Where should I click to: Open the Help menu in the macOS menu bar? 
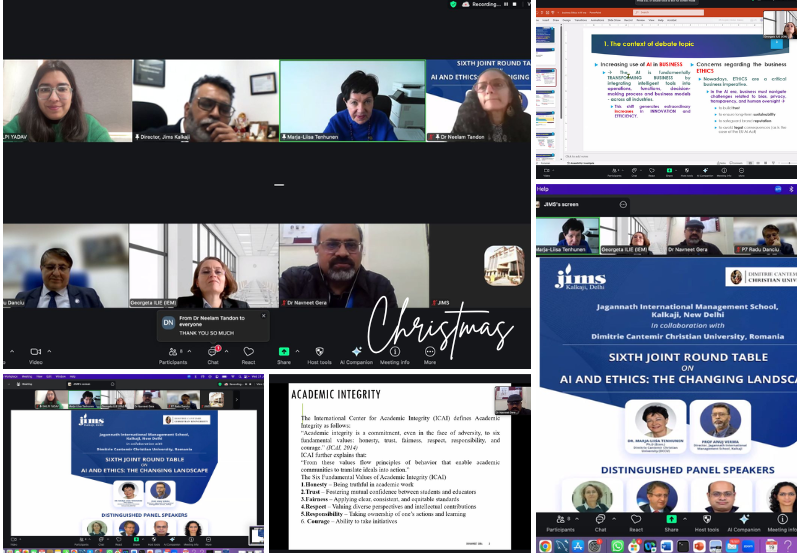pyautogui.click(x=543, y=188)
